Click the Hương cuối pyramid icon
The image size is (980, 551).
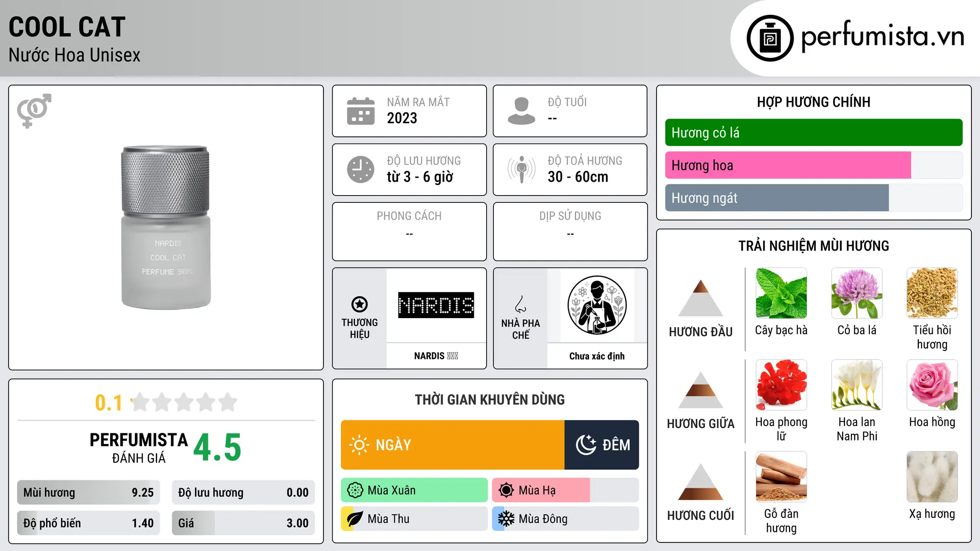click(701, 482)
